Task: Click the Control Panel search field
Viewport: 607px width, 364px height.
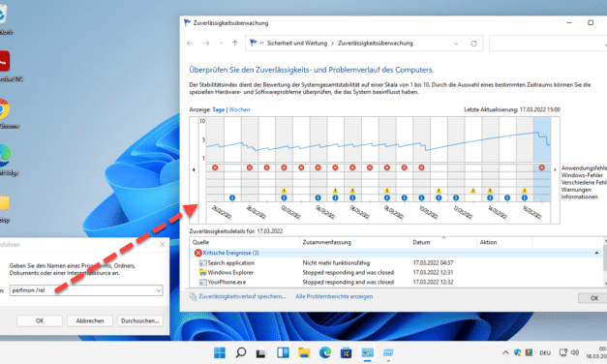Action: [548, 43]
